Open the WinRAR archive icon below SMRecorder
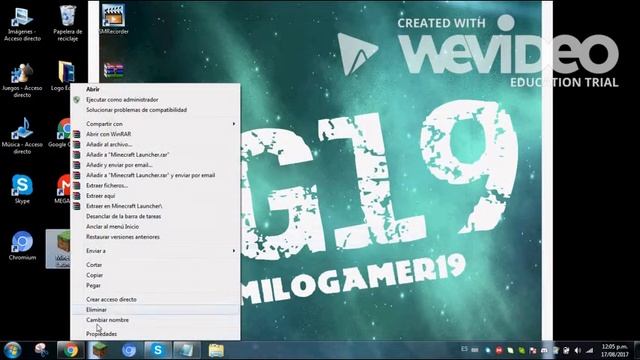The width and height of the screenshot is (640, 360). [x=113, y=70]
